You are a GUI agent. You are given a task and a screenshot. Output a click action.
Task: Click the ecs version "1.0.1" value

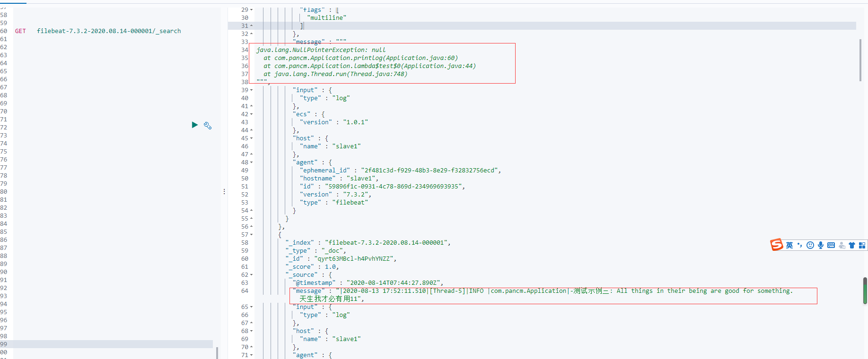point(355,122)
